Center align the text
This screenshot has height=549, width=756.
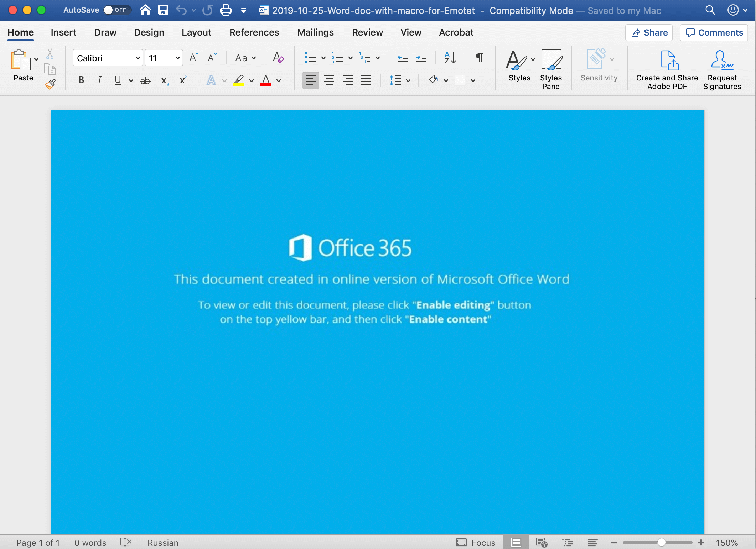(329, 80)
